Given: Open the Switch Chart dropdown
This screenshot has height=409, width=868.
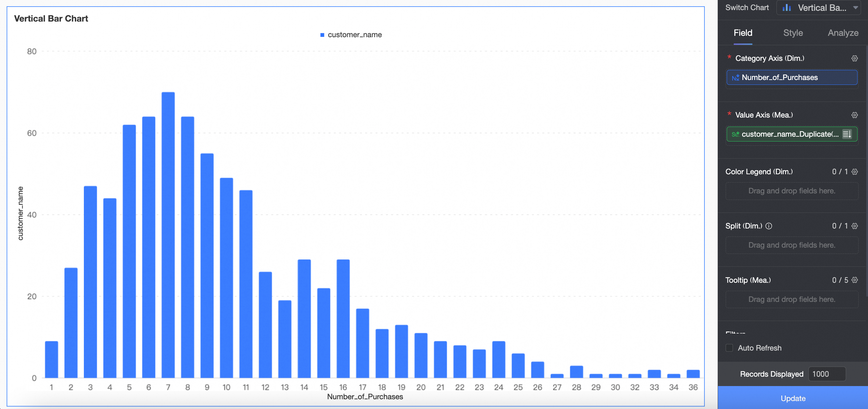Looking at the screenshot, I should (818, 8).
